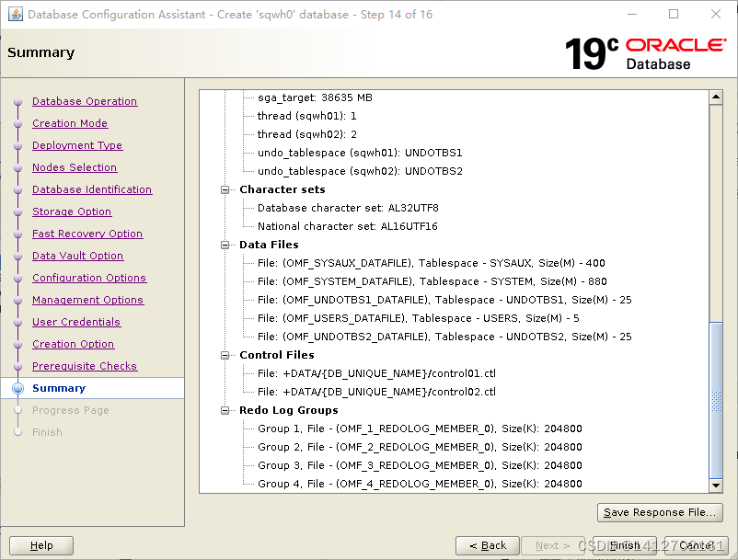Select National character set AL16UTF16 row
The height and width of the screenshot is (560, 738).
click(x=347, y=226)
